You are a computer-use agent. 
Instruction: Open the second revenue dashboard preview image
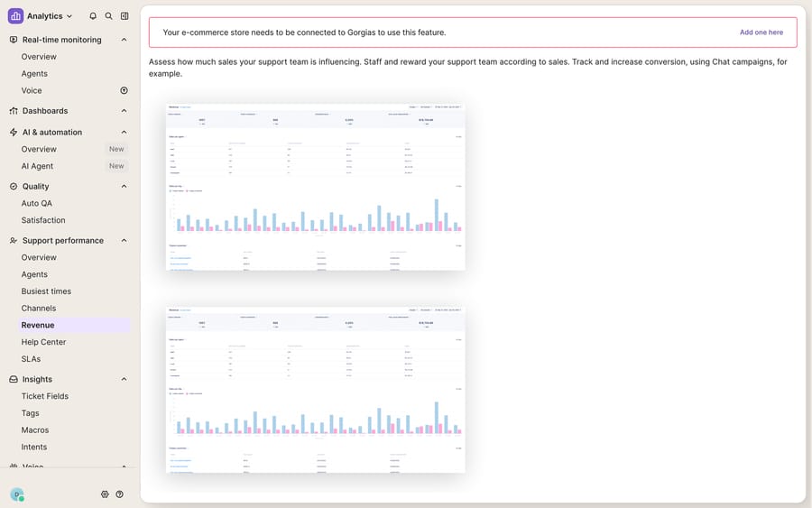(316, 390)
